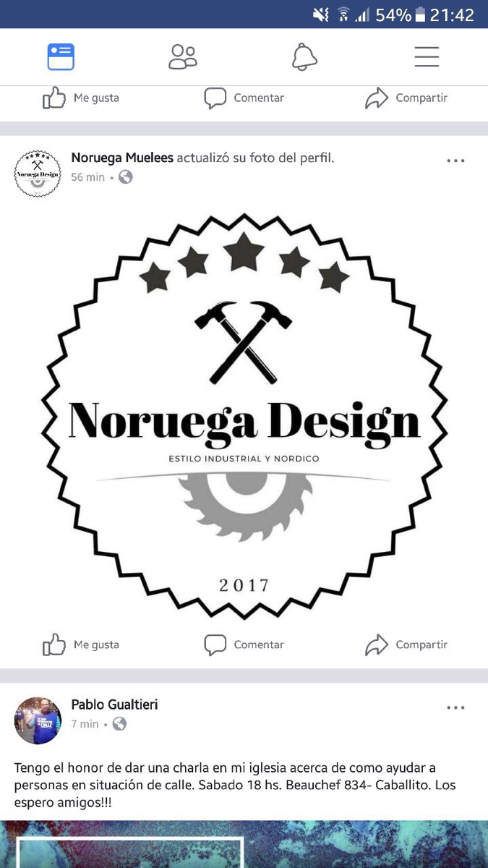Image resolution: width=488 pixels, height=868 pixels.
Task: Open the Noruega Design logo photo
Action: point(244,417)
